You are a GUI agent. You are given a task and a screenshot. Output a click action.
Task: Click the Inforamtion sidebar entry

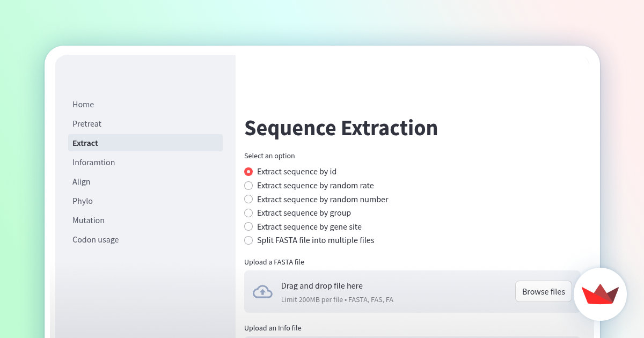pyautogui.click(x=93, y=162)
